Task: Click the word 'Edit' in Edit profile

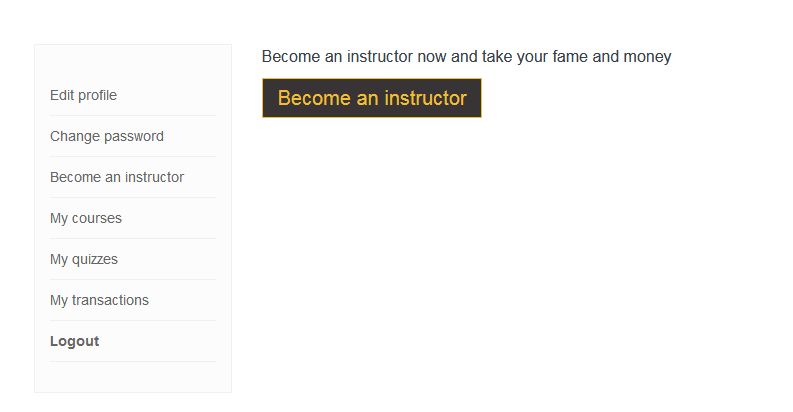Action: pos(62,95)
